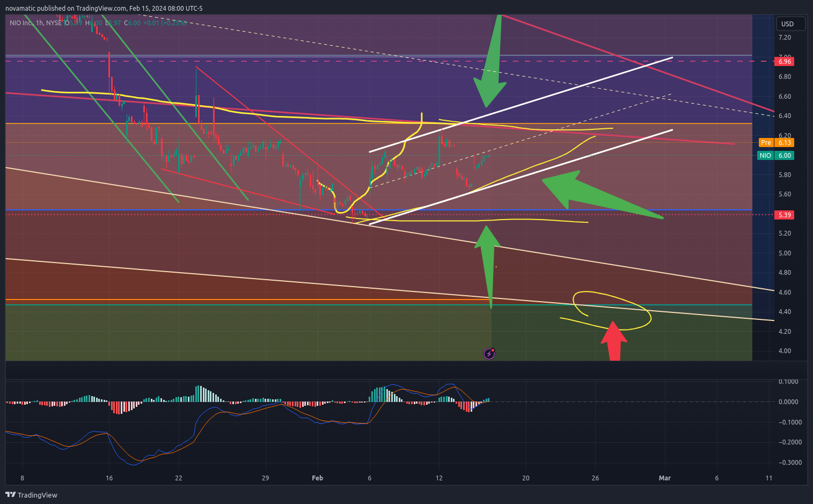Click the red 5.39 price label

tap(785, 215)
